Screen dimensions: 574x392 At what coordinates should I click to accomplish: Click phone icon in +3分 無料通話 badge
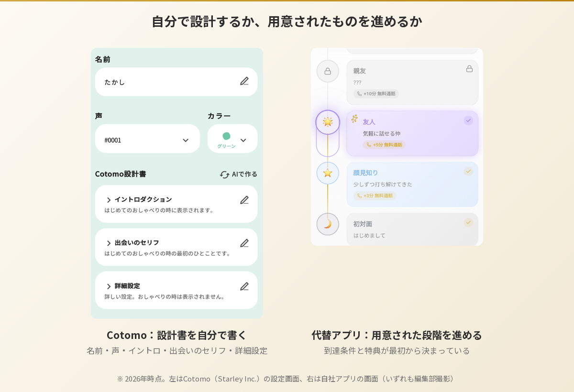pos(360,196)
